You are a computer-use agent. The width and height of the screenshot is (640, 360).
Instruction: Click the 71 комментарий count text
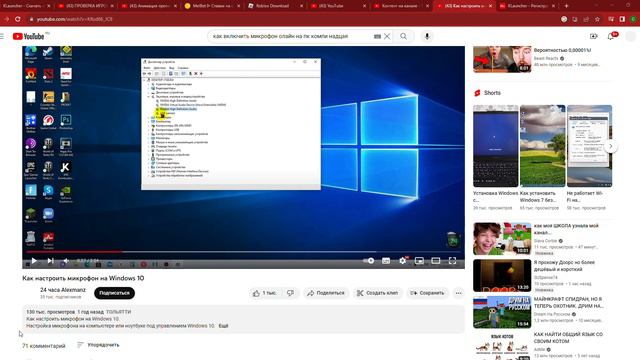click(44, 346)
